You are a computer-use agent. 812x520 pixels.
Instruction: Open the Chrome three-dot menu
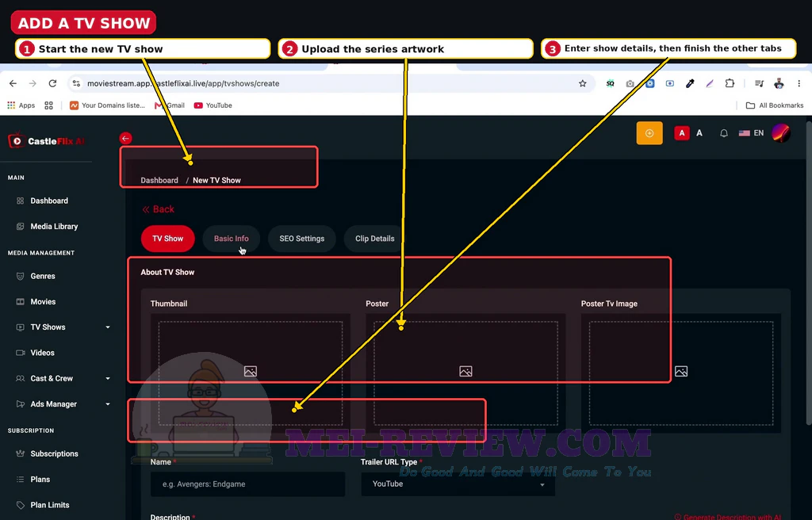click(x=799, y=83)
